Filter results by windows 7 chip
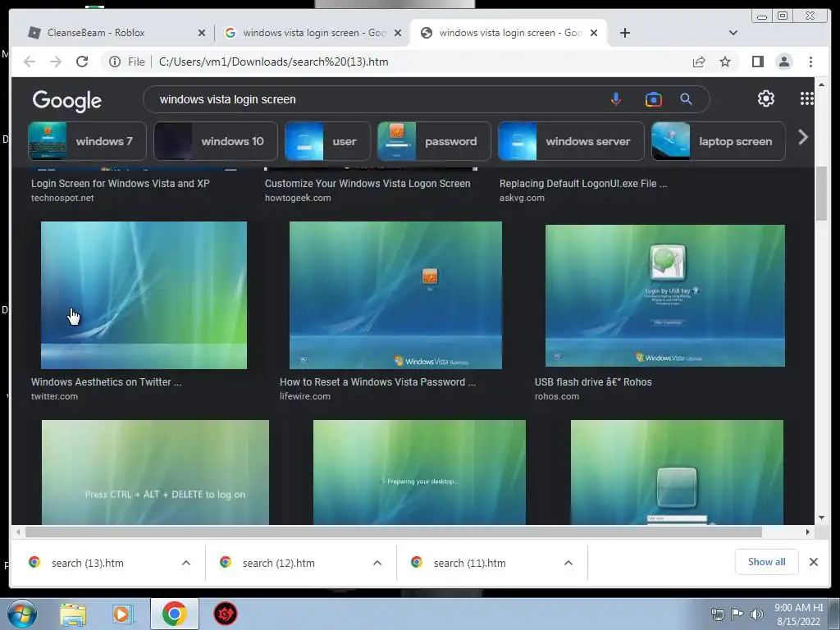Viewport: 840px width, 630px height. coord(87,141)
